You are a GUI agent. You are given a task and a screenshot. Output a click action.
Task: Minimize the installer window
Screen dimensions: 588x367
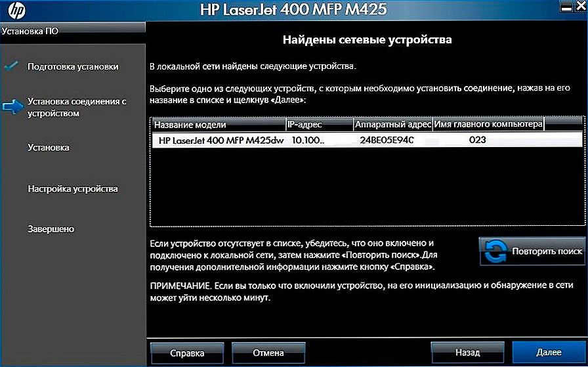(x=566, y=9)
